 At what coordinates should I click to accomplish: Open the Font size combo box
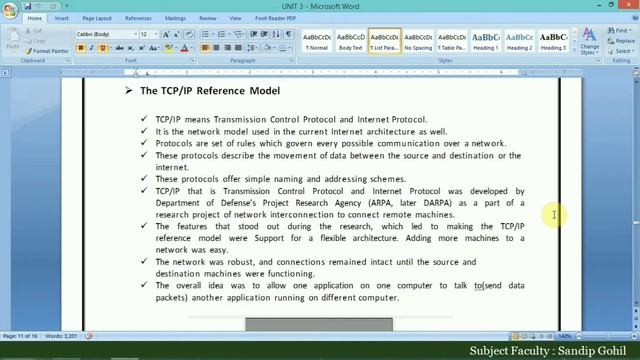149,35
